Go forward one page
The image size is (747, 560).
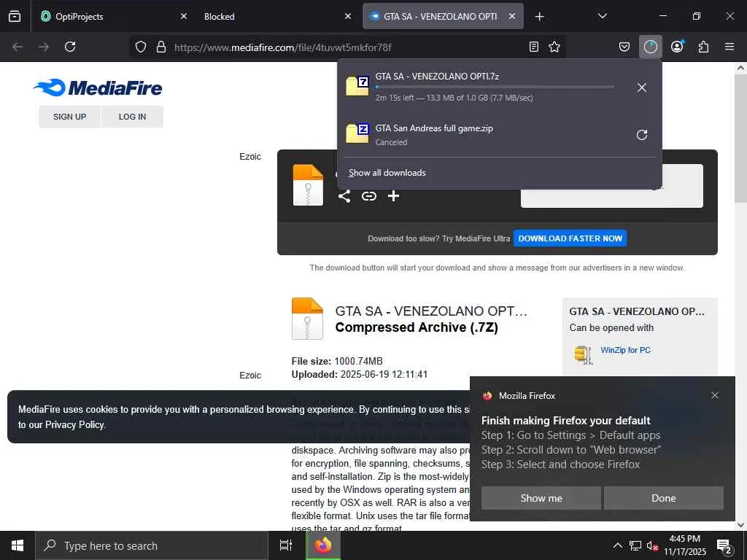44,47
